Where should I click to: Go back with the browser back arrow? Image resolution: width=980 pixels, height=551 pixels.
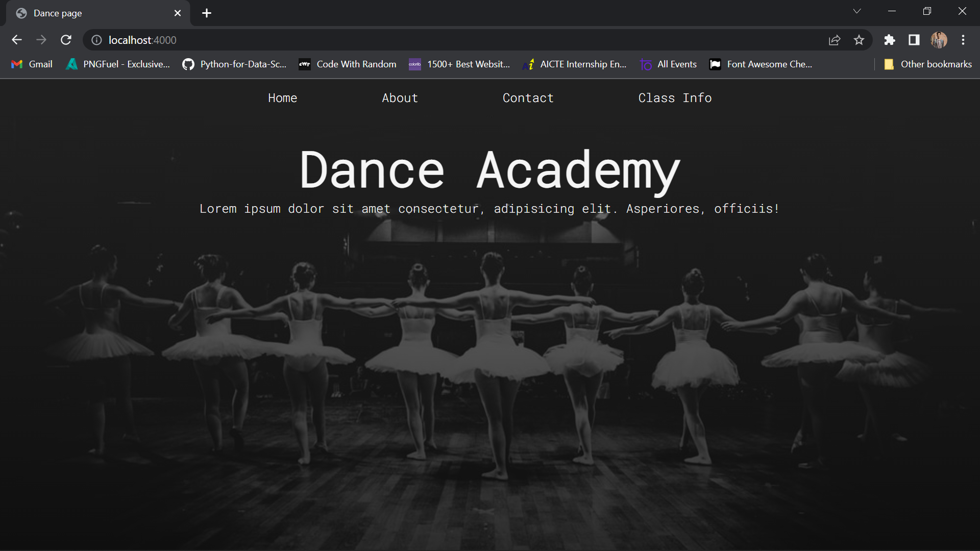coord(17,40)
